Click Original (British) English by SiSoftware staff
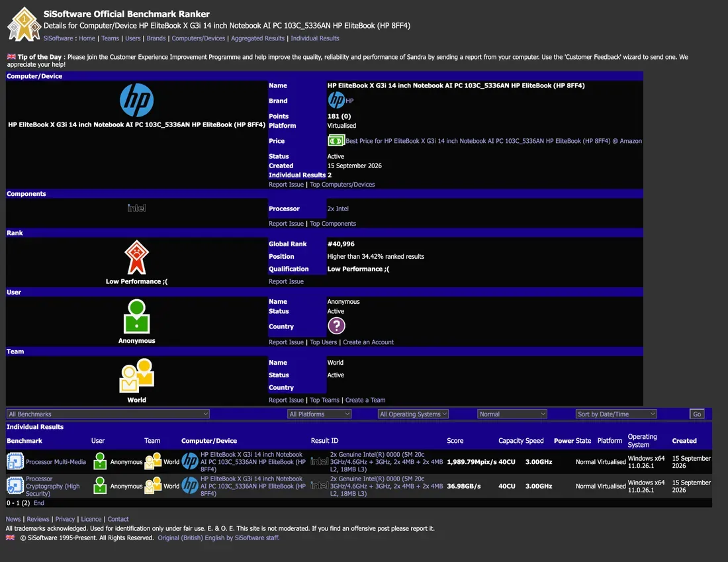Screen dimensions: 728x562 [x=218, y=538]
